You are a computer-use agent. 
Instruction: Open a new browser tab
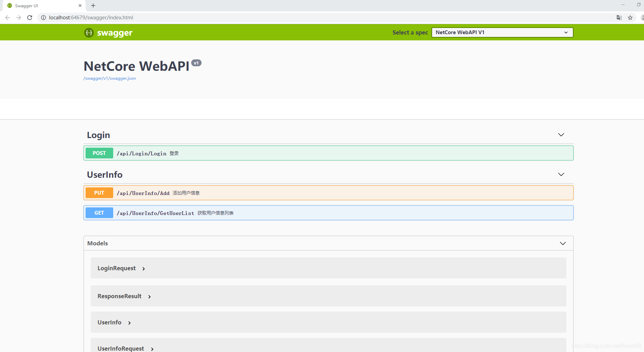[x=93, y=6]
